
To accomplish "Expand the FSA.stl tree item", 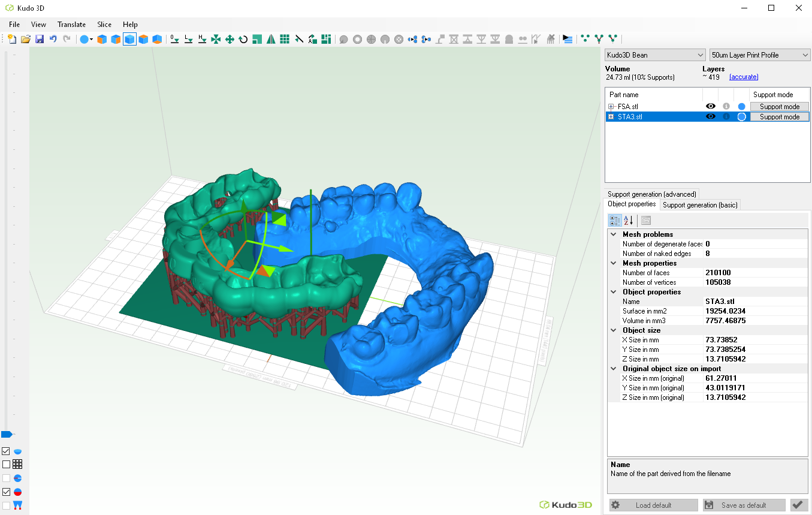I will 610,106.
